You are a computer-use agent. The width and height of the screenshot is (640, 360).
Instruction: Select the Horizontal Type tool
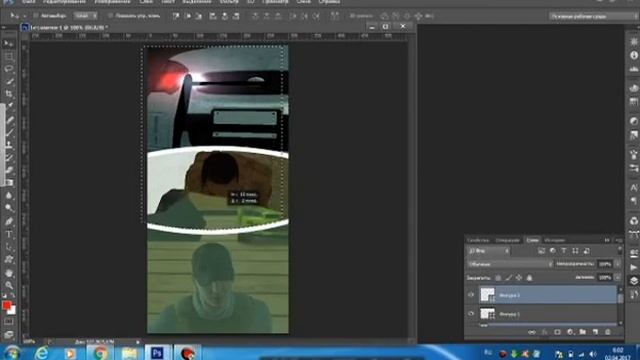pos(9,234)
